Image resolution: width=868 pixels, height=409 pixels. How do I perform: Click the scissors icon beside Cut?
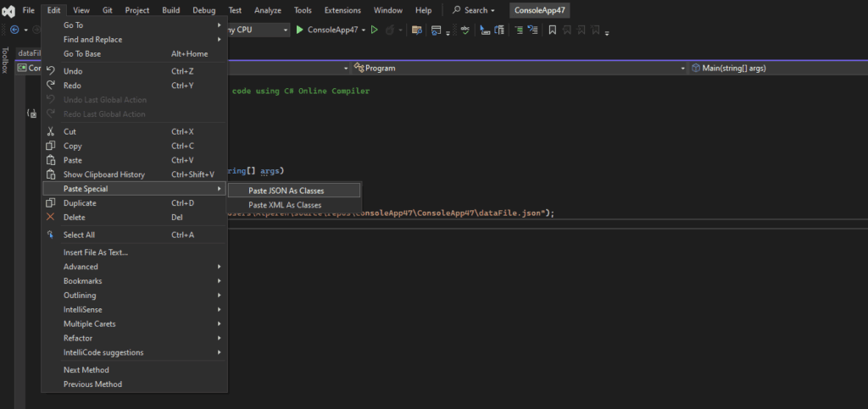click(50, 131)
